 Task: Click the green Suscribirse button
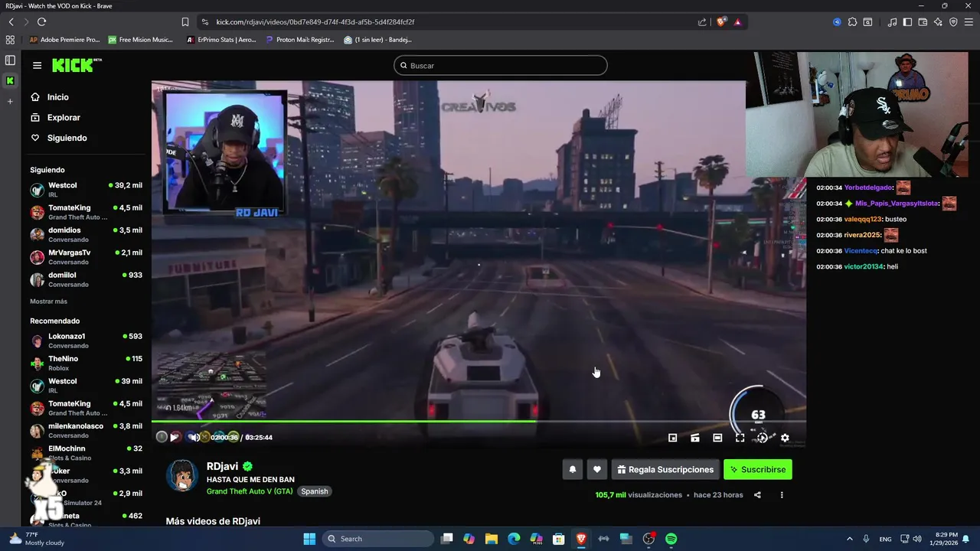(x=758, y=469)
